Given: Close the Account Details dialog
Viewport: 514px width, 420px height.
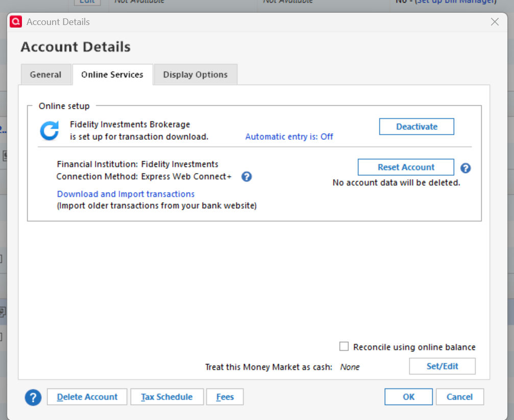Looking at the screenshot, I should 495,22.
